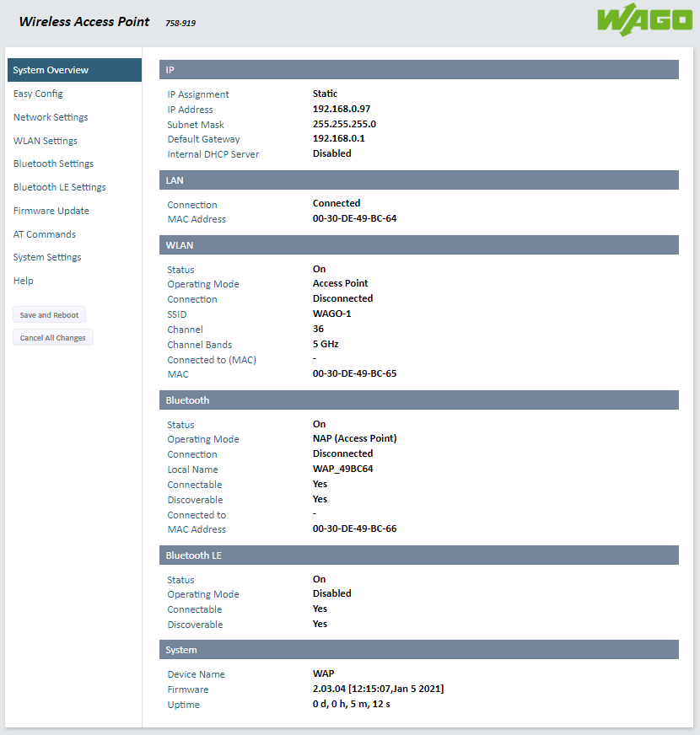Open the Help page

pyautogui.click(x=24, y=281)
